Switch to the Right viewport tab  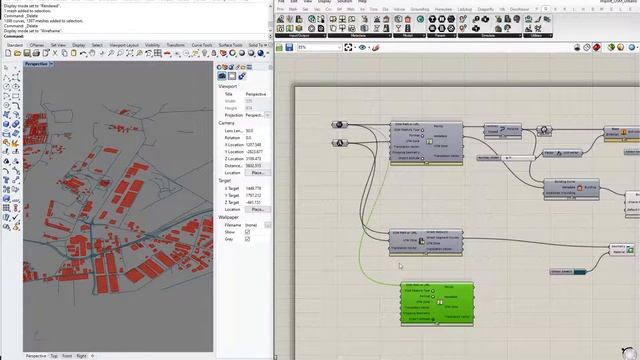pos(81,356)
